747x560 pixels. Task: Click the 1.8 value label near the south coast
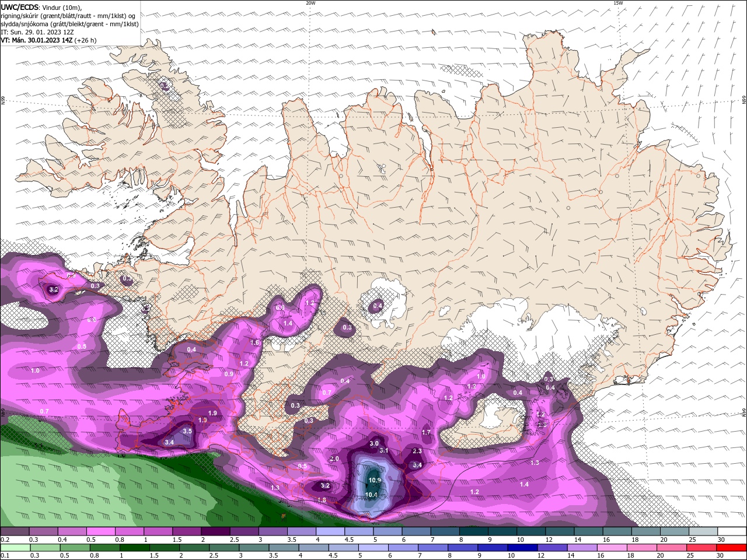pyautogui.click(x=322, y=501)
